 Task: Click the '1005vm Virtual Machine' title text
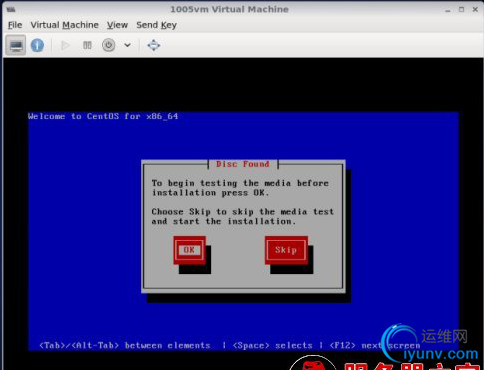(229, 9)
